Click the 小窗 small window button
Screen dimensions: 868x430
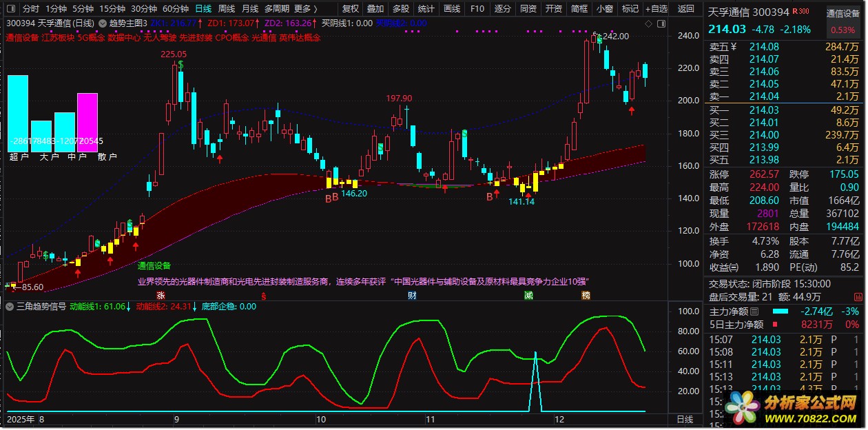tap(605, 9)
